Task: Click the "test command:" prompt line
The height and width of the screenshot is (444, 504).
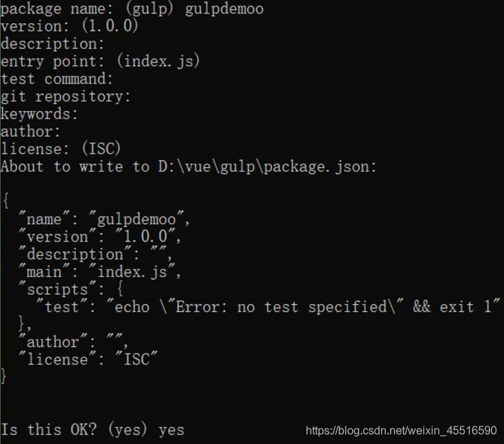Action: [x=57, y=79]
